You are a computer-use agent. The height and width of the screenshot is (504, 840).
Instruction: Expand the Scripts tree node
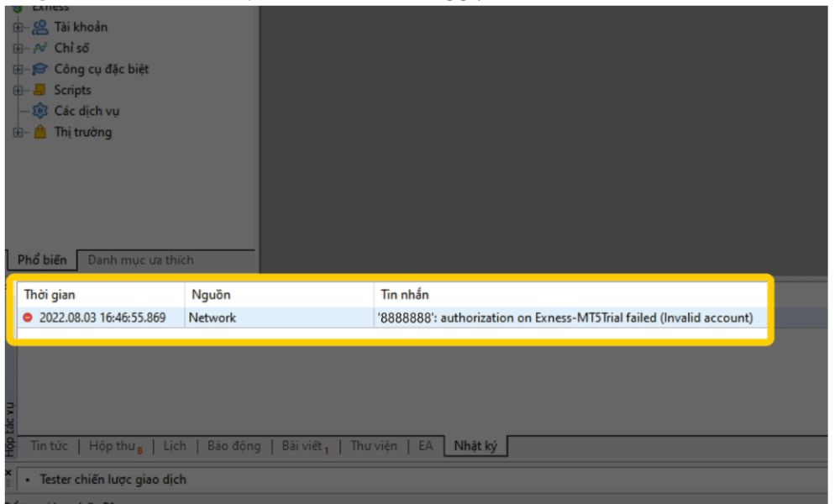[x=18, y=90]
